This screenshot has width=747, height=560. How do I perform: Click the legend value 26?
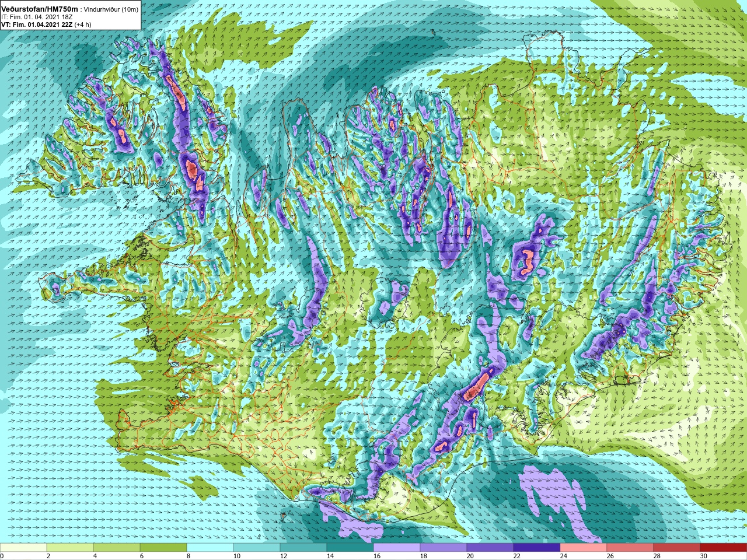coord(610,556)
